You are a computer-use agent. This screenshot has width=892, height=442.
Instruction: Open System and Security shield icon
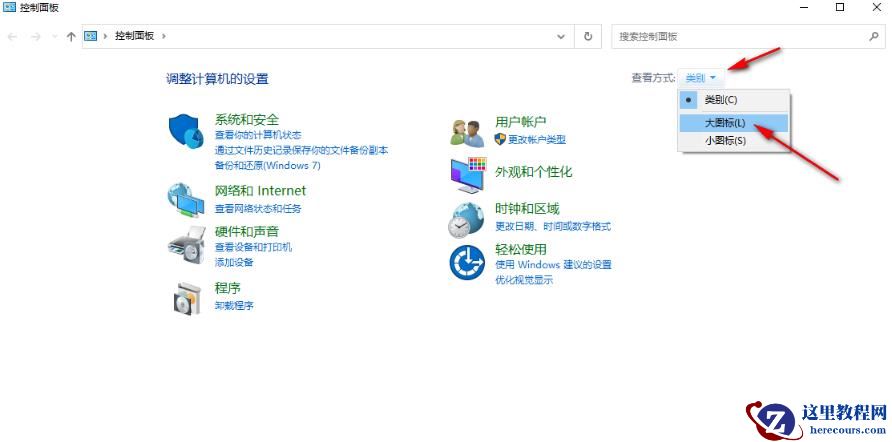186,131
